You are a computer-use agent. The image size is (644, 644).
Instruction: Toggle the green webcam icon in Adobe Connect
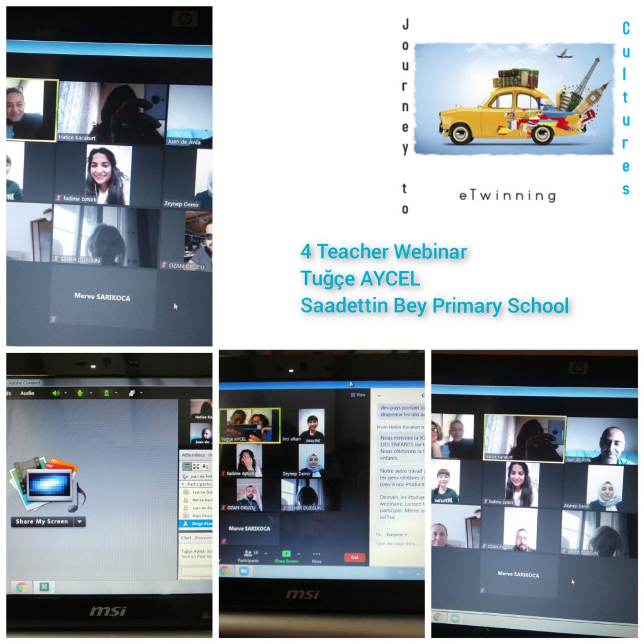click(x=106, y=393)
